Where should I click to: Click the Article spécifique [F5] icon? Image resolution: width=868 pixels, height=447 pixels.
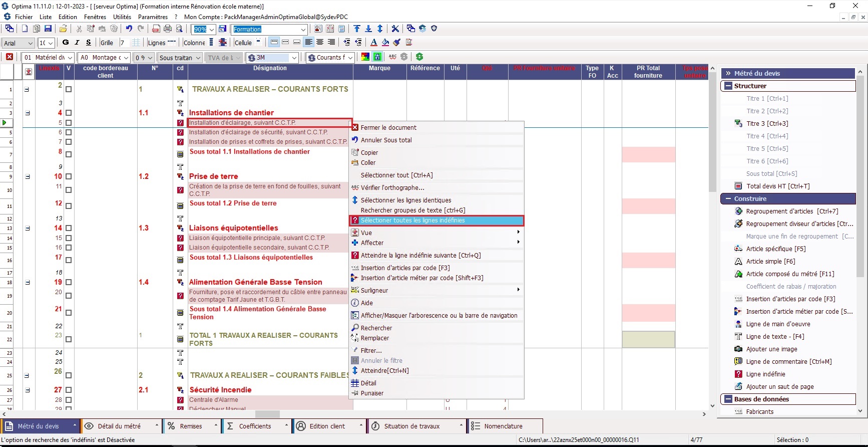coord(738,249)
